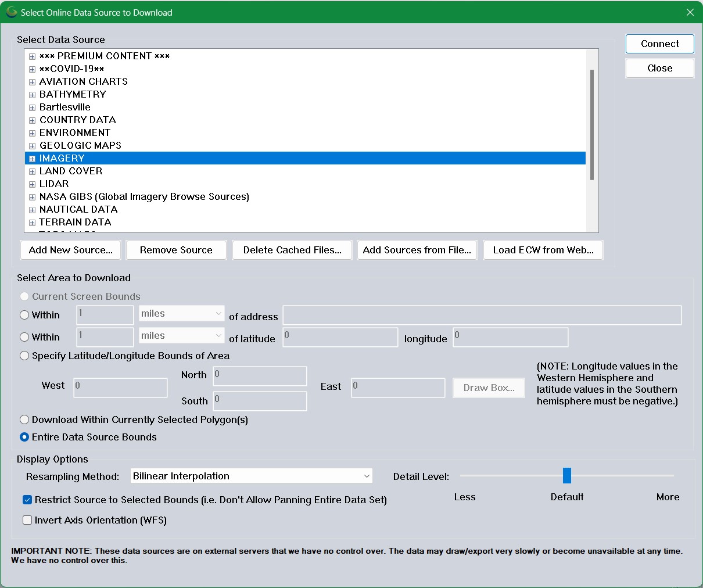This screenshot has width=703, height=588.
Task: Select NAUTICAL DATA category
Action: coord(78,209)
